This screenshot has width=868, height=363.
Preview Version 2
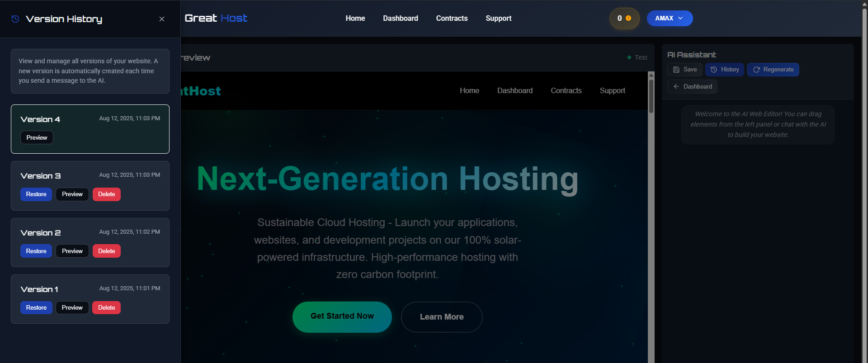[x=72, y=251]
